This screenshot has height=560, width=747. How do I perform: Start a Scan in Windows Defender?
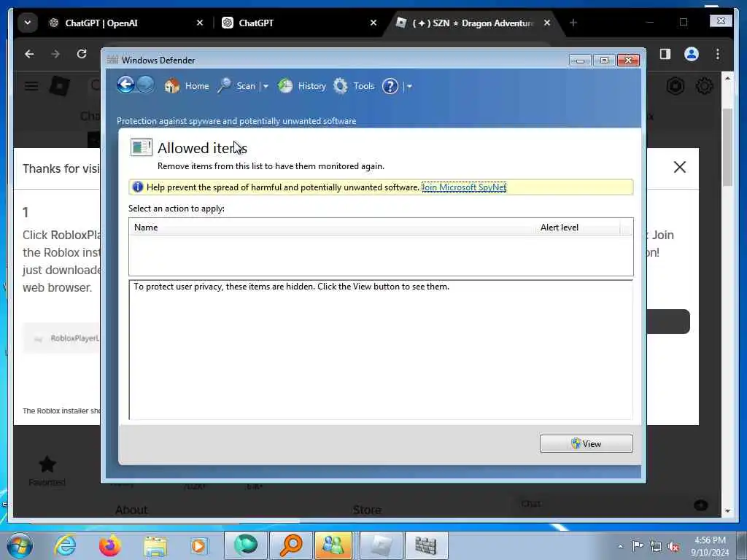click(x=237, y=86)
